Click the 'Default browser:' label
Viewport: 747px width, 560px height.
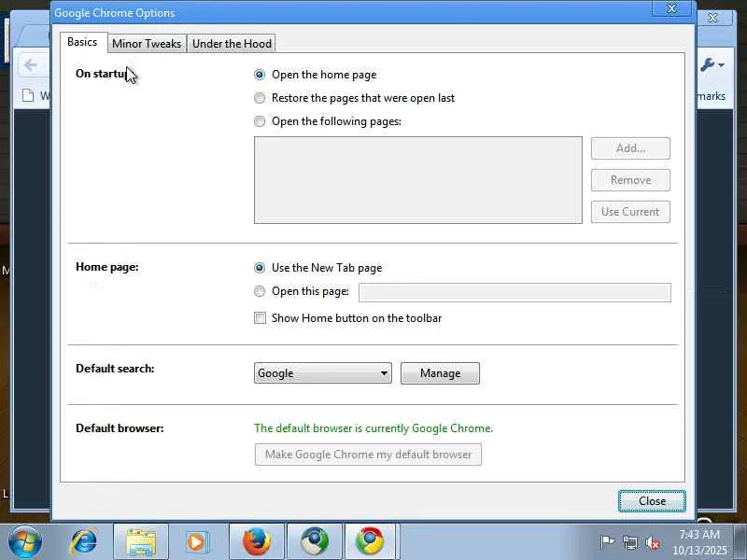(x=120, y=428)
